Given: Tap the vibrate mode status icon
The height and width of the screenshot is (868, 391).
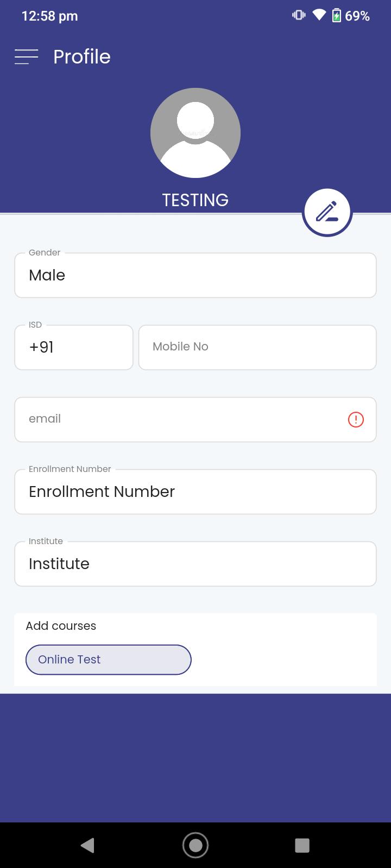Looking at the screenshot, I should click(299, 15).
